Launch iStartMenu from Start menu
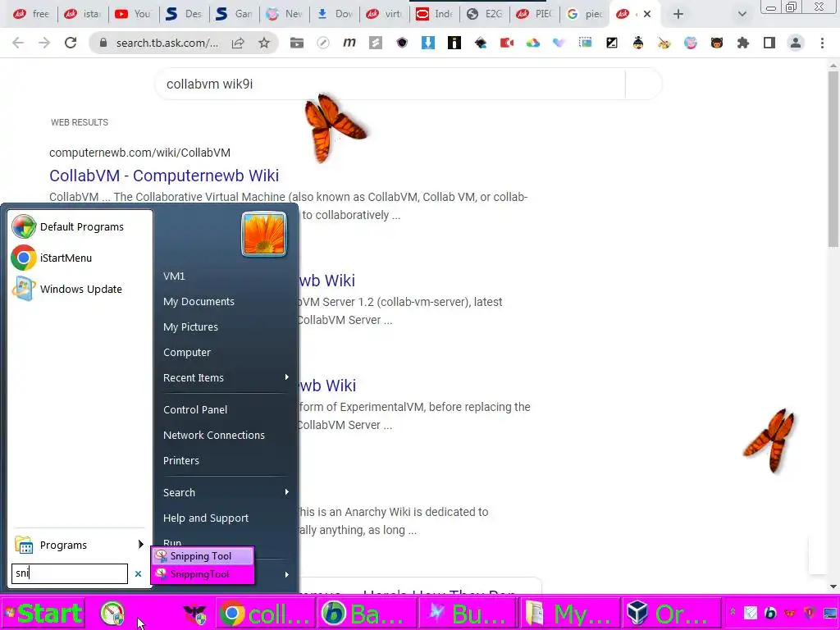Image resolution: width=840 pixels, height=630 pixels. (80, 258)
